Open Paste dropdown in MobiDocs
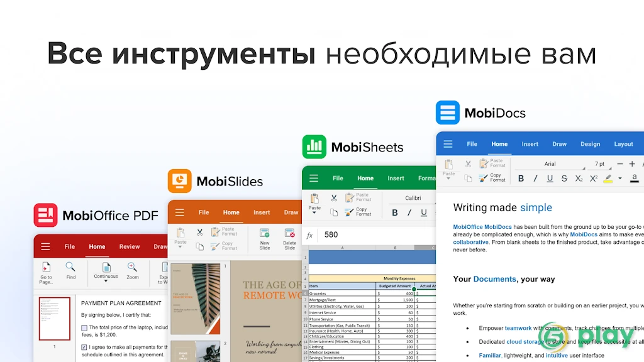The height and width of the screenshot is (362, 644). coord(448,170)
